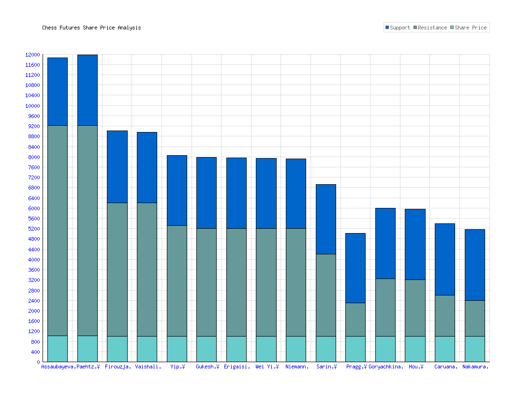Click the 10000 y-axis label
This screenshot has height=411, width=532.
click(32, 106)
